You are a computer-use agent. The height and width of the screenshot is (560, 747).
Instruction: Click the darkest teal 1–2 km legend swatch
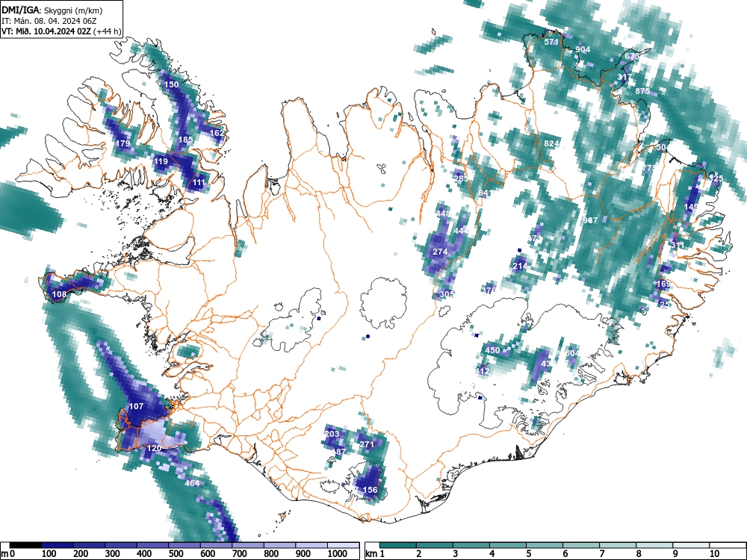398,545
